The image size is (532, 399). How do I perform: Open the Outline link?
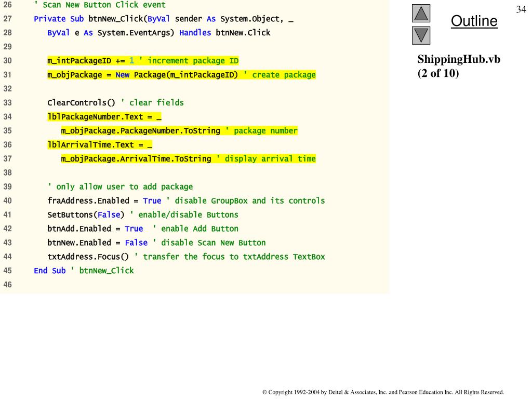click(474, 21)
